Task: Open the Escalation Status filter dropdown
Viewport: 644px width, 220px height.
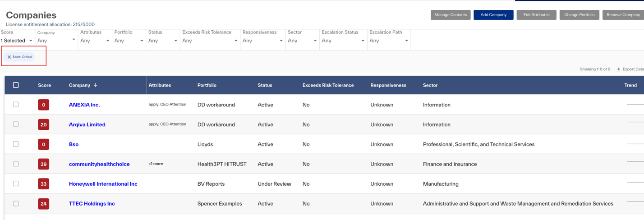Action: [x=343, y=41]
